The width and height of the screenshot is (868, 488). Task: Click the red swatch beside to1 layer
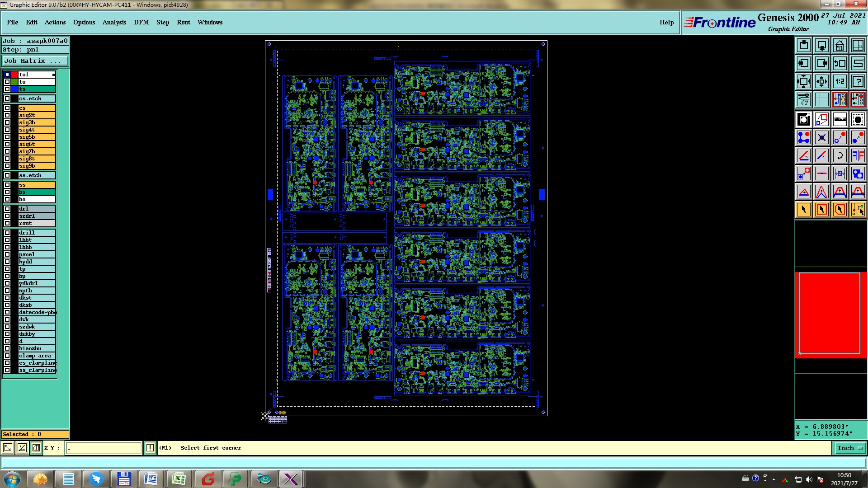(x=14, y=75)
